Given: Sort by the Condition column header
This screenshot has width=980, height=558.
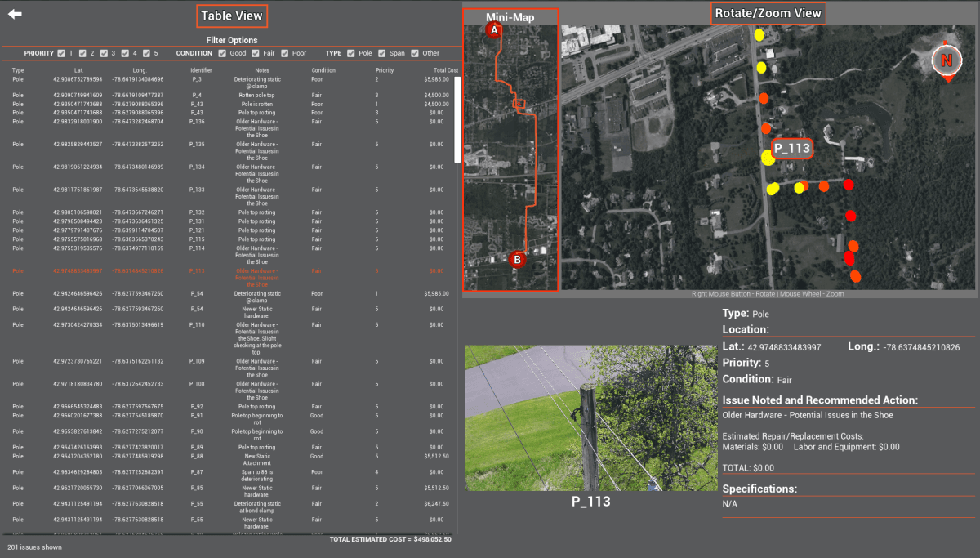Looking at the screenshot, I should click(323, 70).
